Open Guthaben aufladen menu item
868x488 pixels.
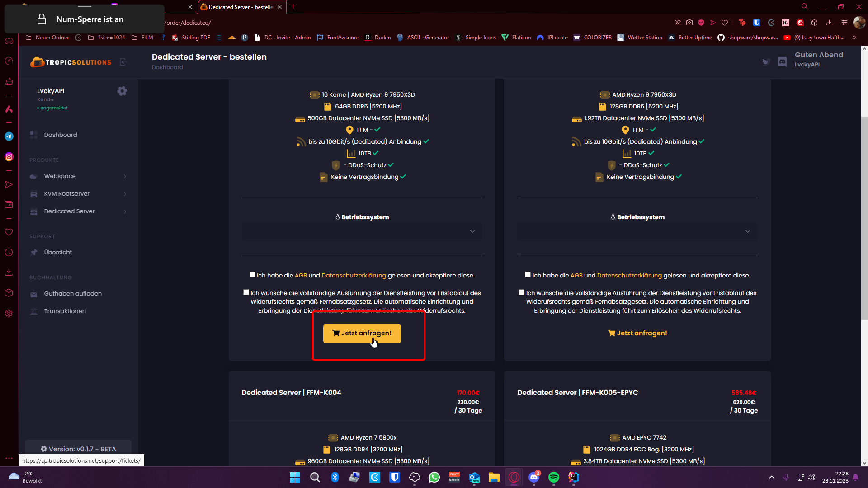(73, 294)
